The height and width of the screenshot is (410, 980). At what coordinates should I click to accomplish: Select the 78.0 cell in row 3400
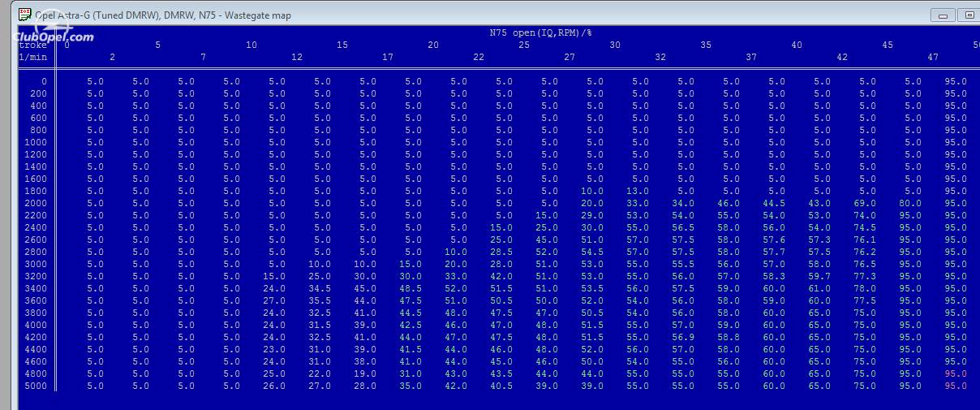click(865, 289)
